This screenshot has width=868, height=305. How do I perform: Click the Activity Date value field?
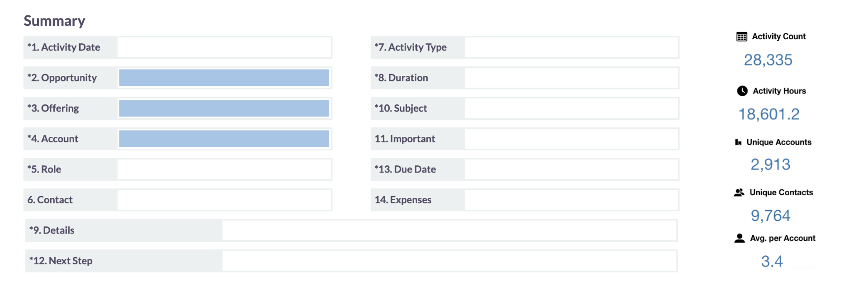224,47
